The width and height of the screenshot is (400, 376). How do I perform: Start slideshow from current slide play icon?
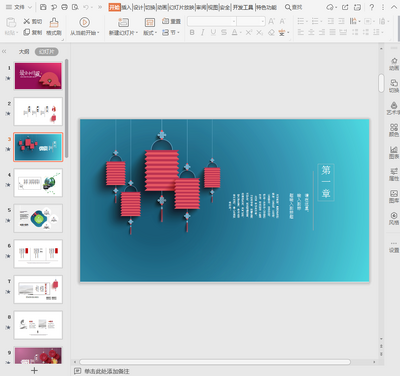pyautogui.click(x=84, y=22)
